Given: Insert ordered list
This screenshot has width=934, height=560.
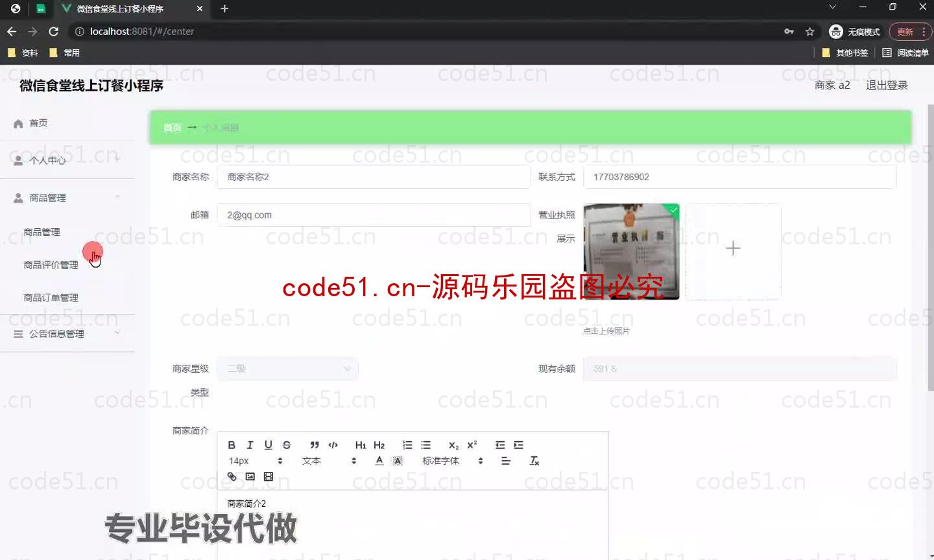Looking at the screenshot, I should pos(407,445).
